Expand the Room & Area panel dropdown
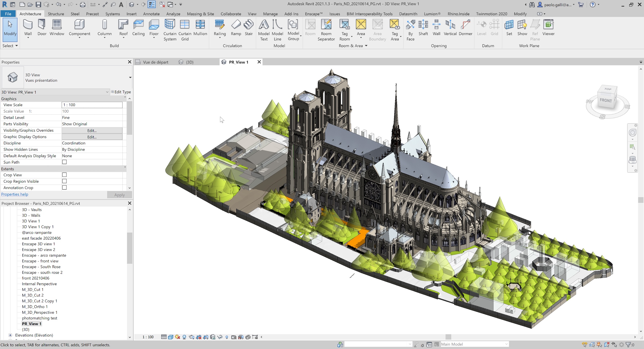644x349 pixels. [366, 46]
